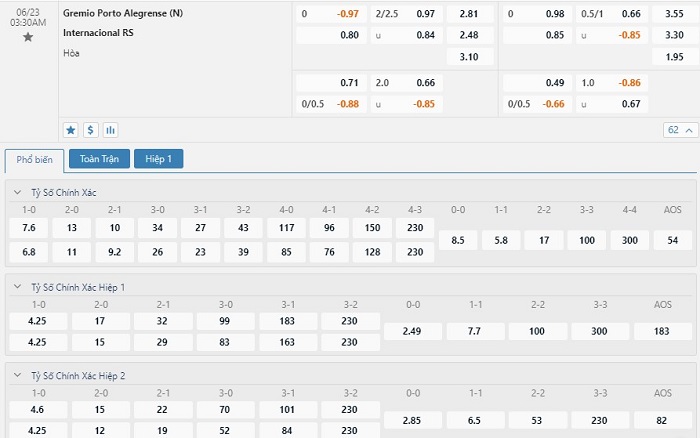Pick correct score 2-0 odds 13
This screenshot has height=438, width=700.
pyautogui.click(x=72, y=228)
